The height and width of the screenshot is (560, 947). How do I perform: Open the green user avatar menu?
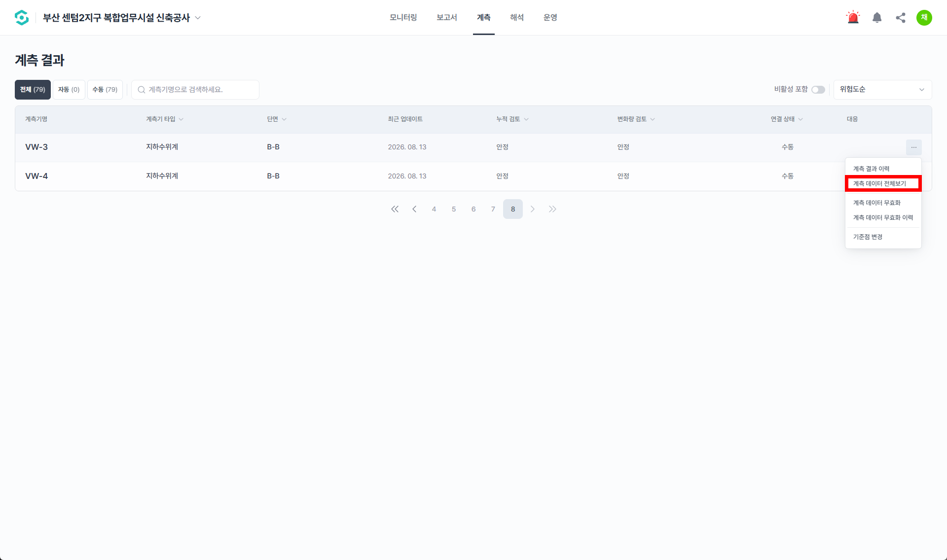pos(924,18)
